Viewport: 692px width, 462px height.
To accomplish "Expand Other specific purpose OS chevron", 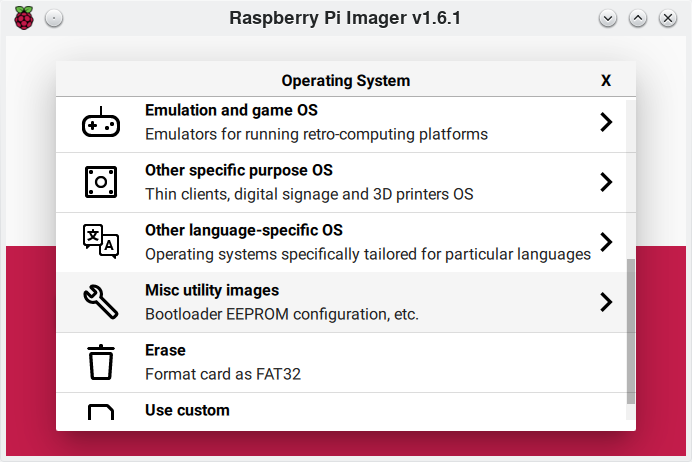I will pyautogui.click(x=605, y=182).
